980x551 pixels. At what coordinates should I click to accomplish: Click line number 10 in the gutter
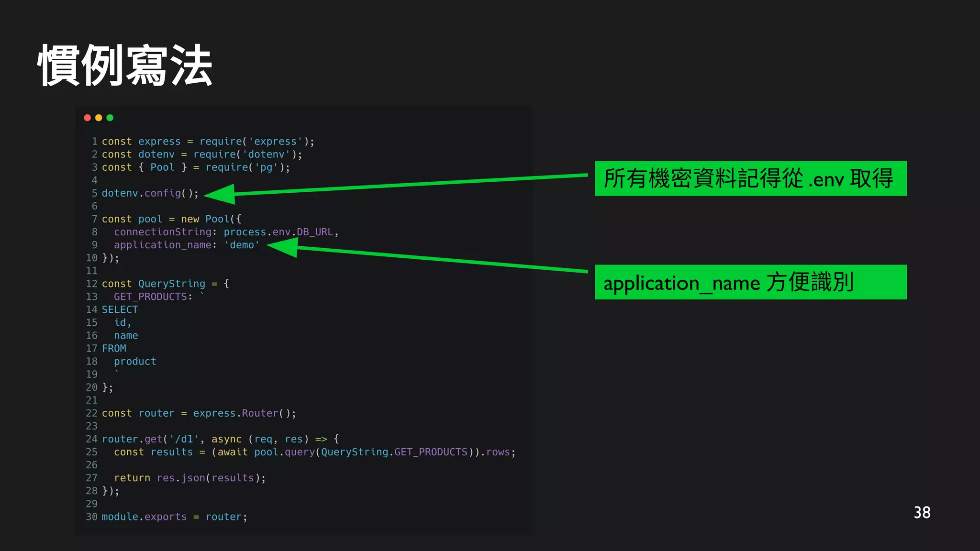[x=91, y=258]
